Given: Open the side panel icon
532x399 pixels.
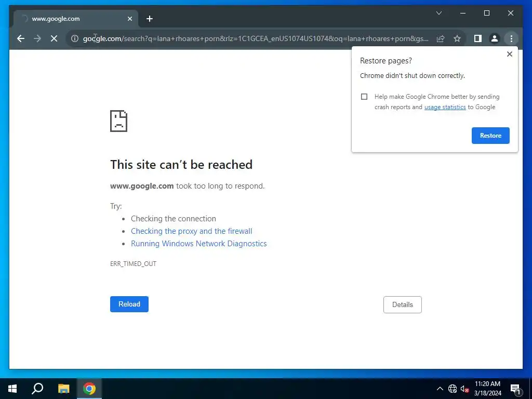Looking at the screenshot, I should click(x=478, y=38).
